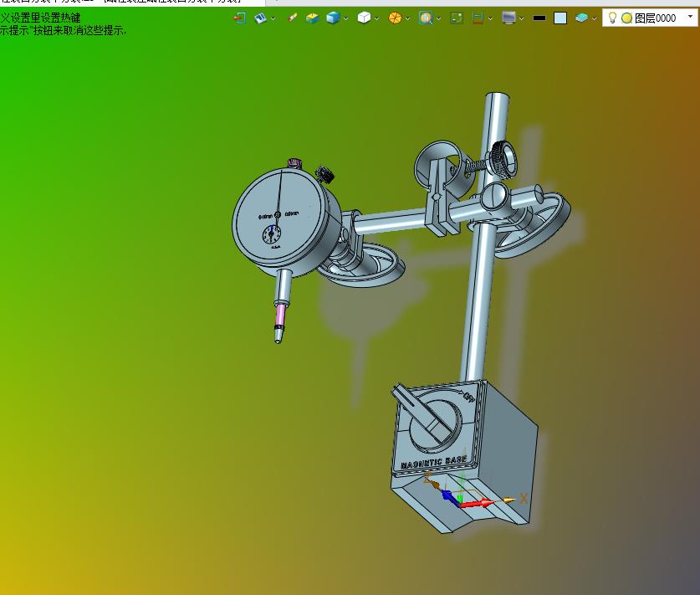
Task: Click the monitor display icon
Action: click(x=508, y=18)
